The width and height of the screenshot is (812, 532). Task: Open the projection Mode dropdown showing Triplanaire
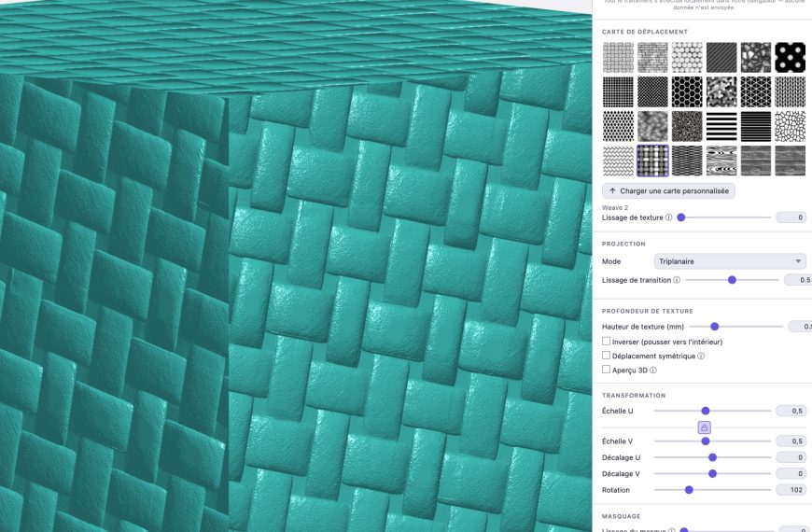pos(730,261)
